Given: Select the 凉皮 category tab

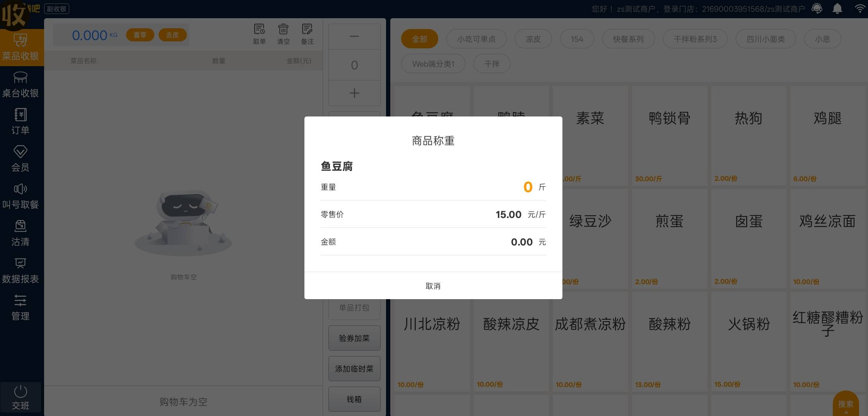Looking at the screenshot, I should pos(533,39).
